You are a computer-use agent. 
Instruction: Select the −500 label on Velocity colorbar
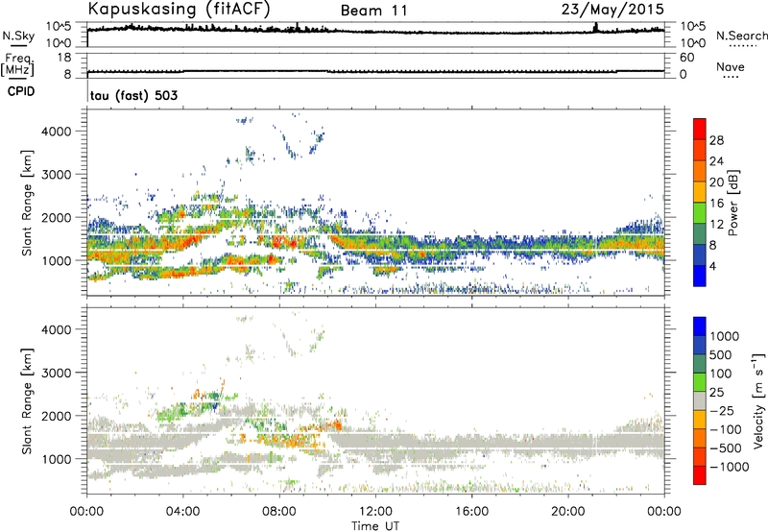[x=725, y=447]
